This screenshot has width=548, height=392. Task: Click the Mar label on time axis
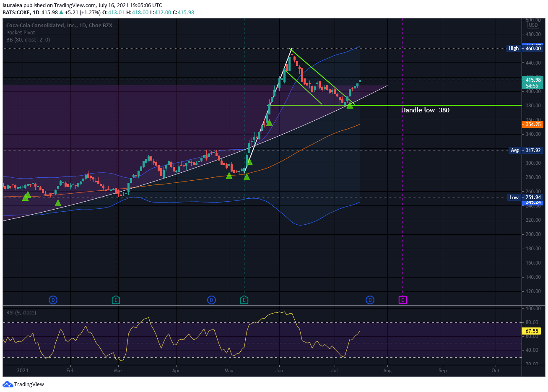(x=118, y=371)
